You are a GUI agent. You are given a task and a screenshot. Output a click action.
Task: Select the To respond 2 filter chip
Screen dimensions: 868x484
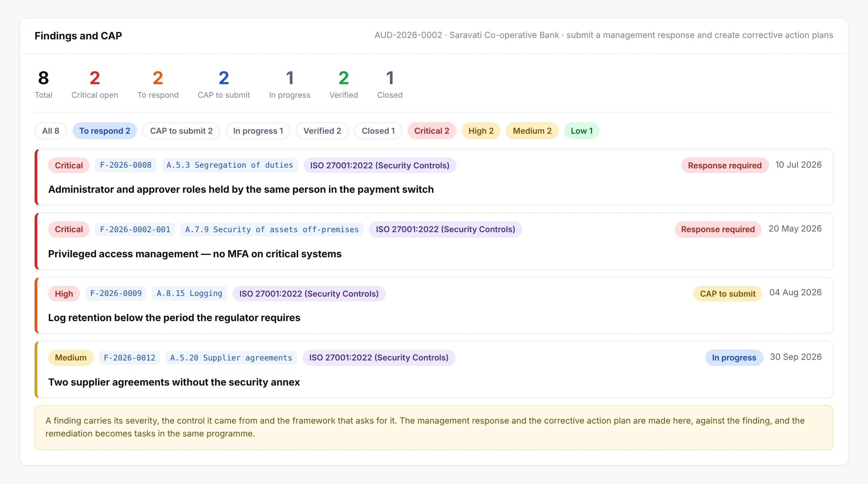click(104, 131)
